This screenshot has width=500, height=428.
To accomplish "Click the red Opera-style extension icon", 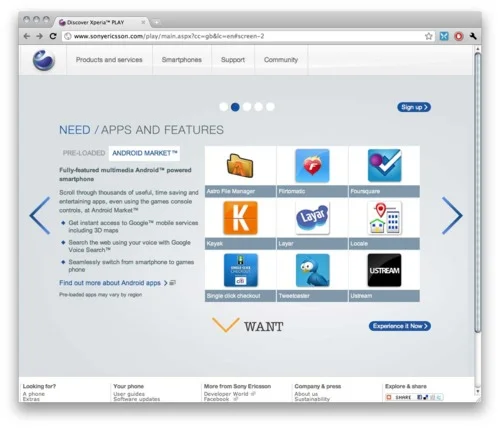I will pos(459,36).
